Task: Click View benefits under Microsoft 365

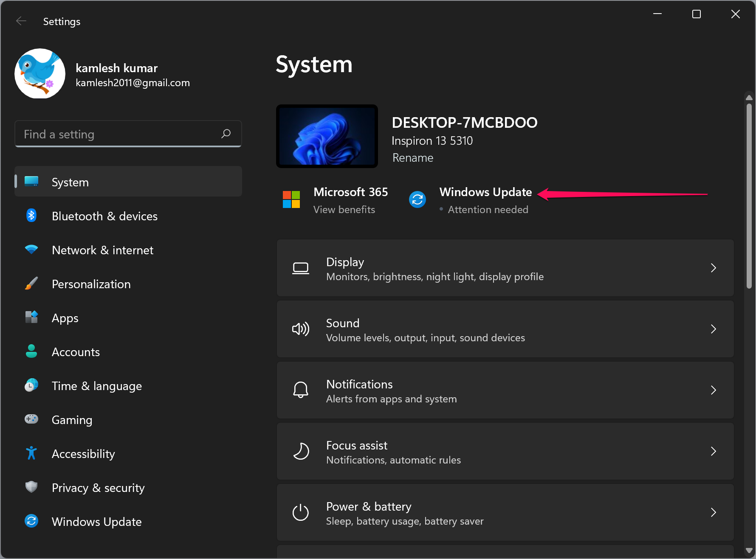Action: click(x=344, y=210)
